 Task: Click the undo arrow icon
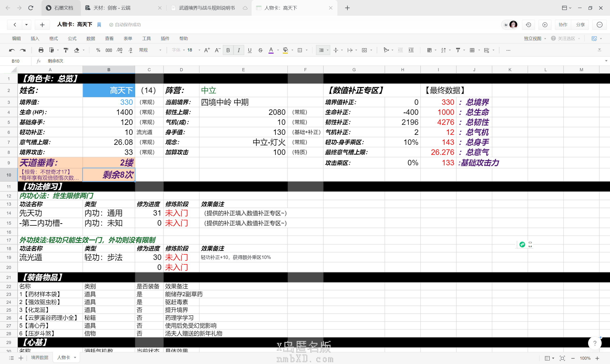click(12, 50)
